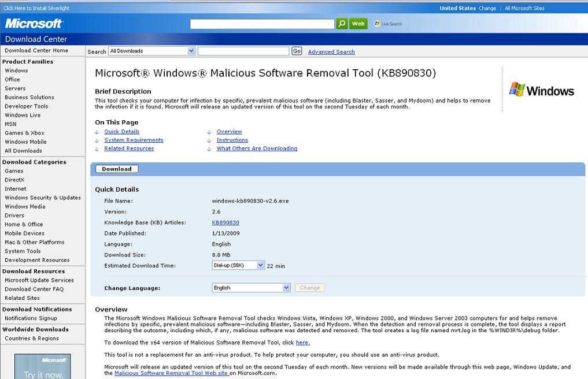The image size is (588, 379).
Task: Click the arrow icon beside Quick Details
Action: click(x=97, y=132)
